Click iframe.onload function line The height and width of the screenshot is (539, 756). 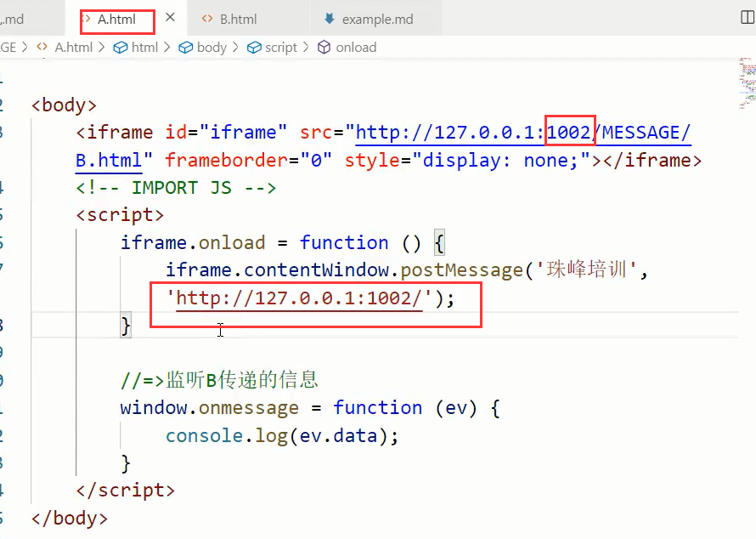pyautogui.click(x=282, y=242)
